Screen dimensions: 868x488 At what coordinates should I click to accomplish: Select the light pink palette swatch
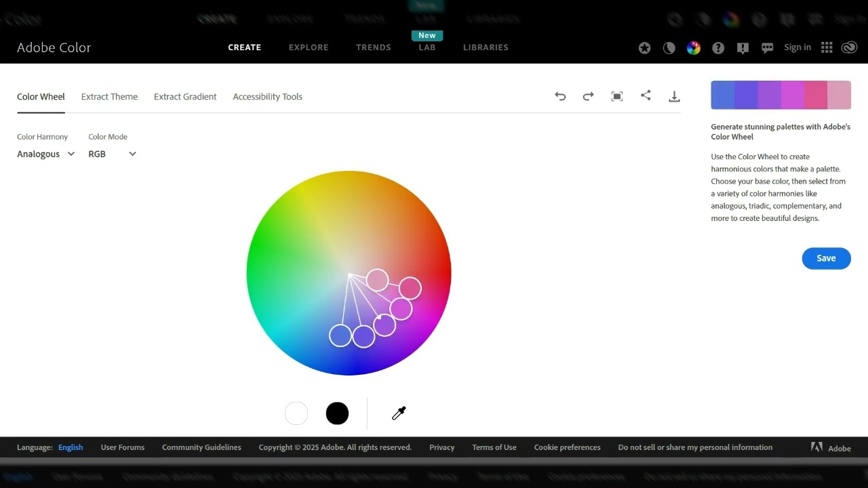[839, 95]
